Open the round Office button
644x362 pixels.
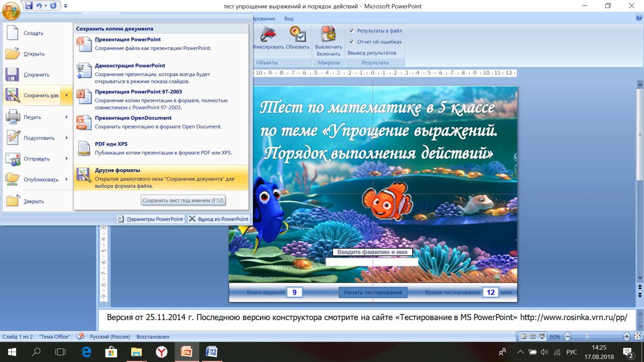click(11, 11)
